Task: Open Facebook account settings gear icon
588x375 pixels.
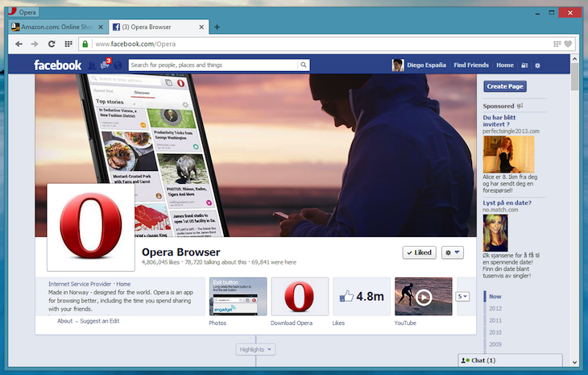Action: pos(537,65)
